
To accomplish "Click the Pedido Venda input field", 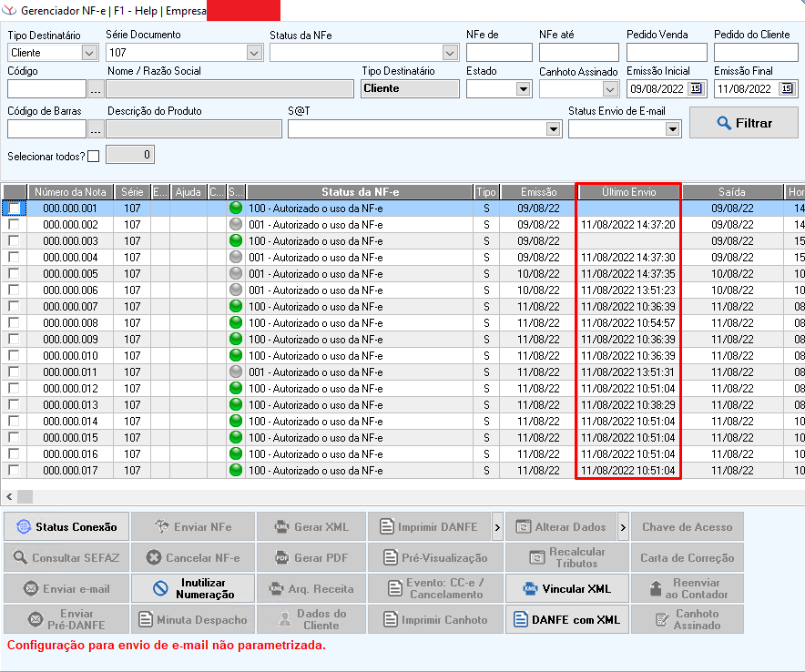I will (666, 53).
